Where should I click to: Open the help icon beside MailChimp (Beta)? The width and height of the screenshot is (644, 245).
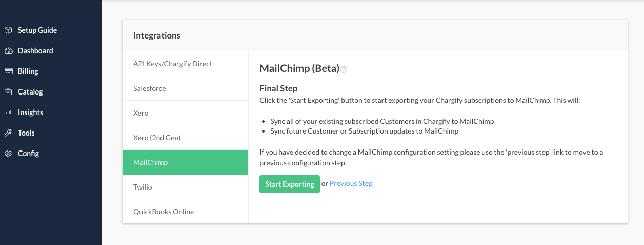click(344, 69)
